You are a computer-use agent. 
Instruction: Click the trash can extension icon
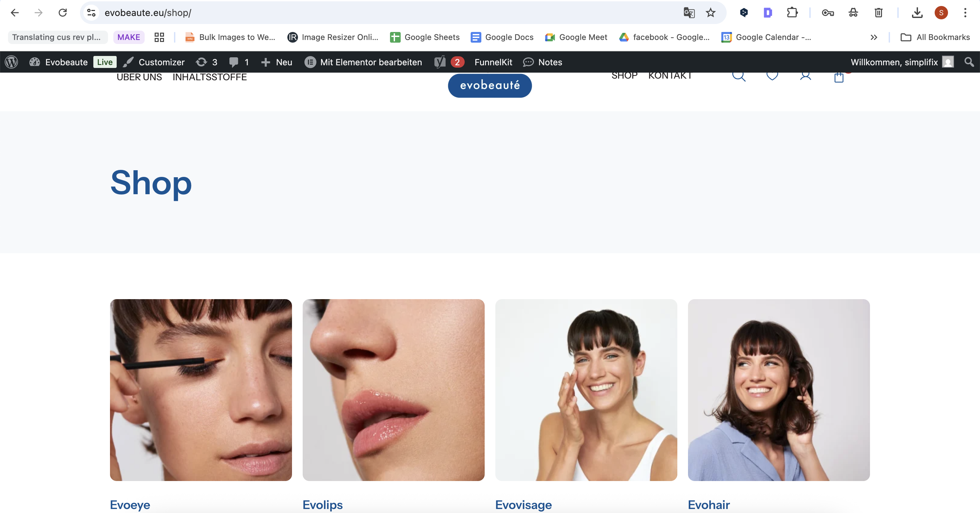(x=878, y=13)
